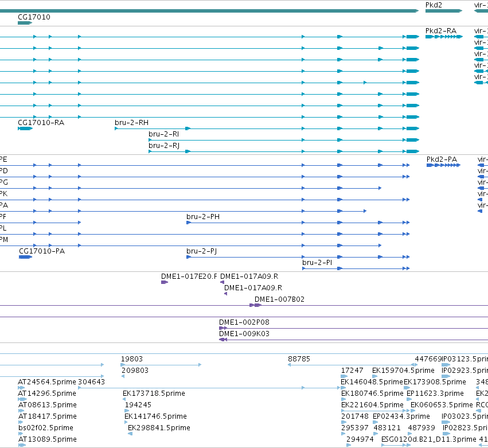Click EST EK221604.5prime
This screenshot has width=488, height=448.
tap(376, 411)
